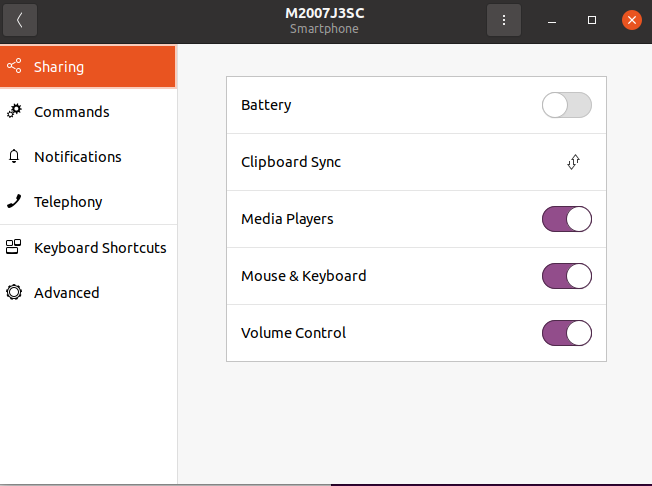Click the Clipboard Sync arrows icon
The width and height of the screenshot is (652, 486).
[573, 162]
